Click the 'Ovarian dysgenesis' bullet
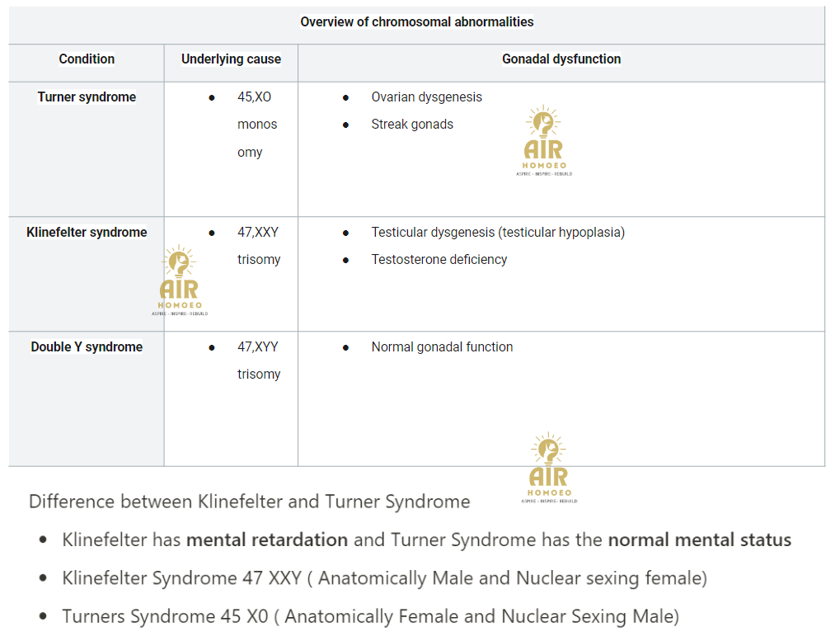Image resolution: width=840 pixels, height=641 pixels. click(427, 97)
